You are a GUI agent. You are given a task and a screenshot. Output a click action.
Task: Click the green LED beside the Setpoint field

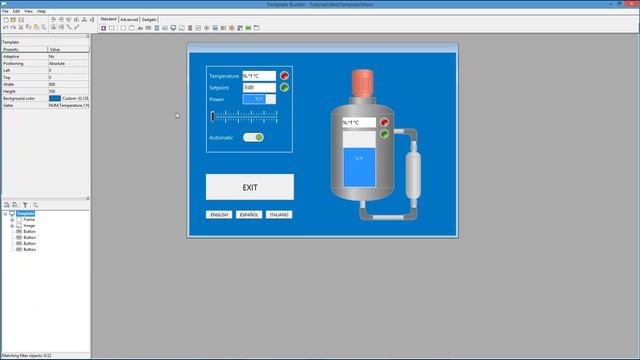[284, 87]
